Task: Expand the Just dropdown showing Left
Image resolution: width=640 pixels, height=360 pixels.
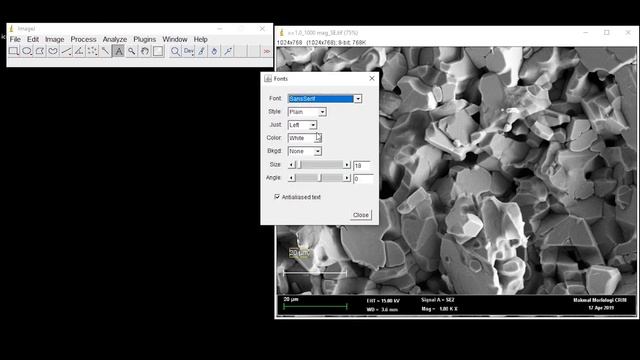Action: [x=313, y=125]
